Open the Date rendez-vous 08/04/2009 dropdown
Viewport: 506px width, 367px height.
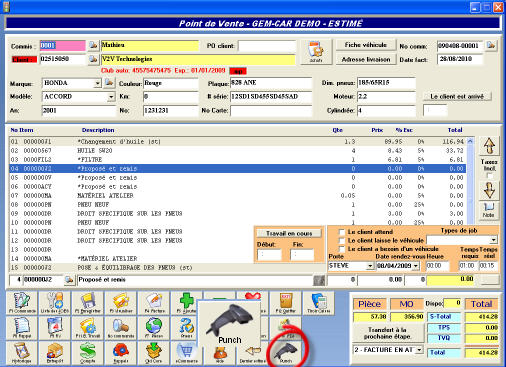coord(416,266)
